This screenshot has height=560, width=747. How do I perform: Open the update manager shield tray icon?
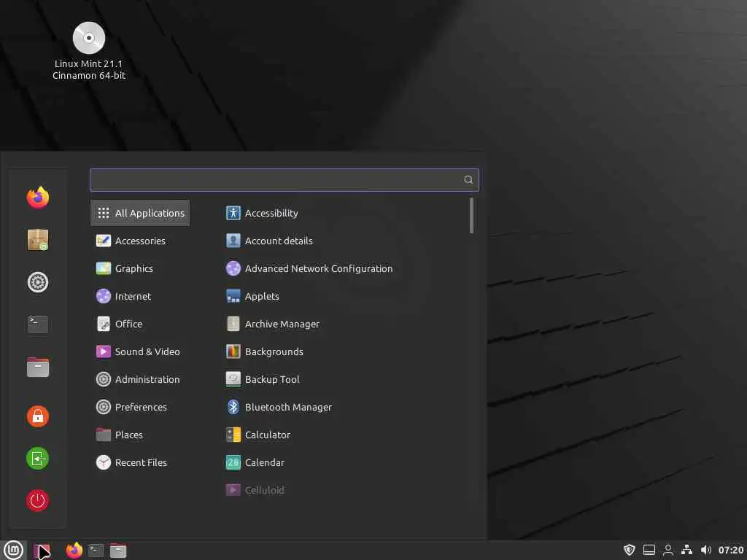630,550
